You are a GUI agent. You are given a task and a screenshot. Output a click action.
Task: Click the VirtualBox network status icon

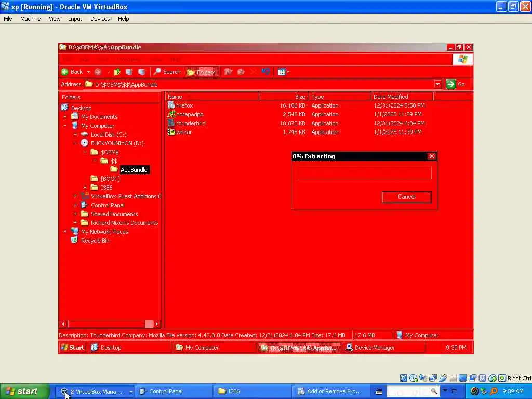click(x=433, y=378)
